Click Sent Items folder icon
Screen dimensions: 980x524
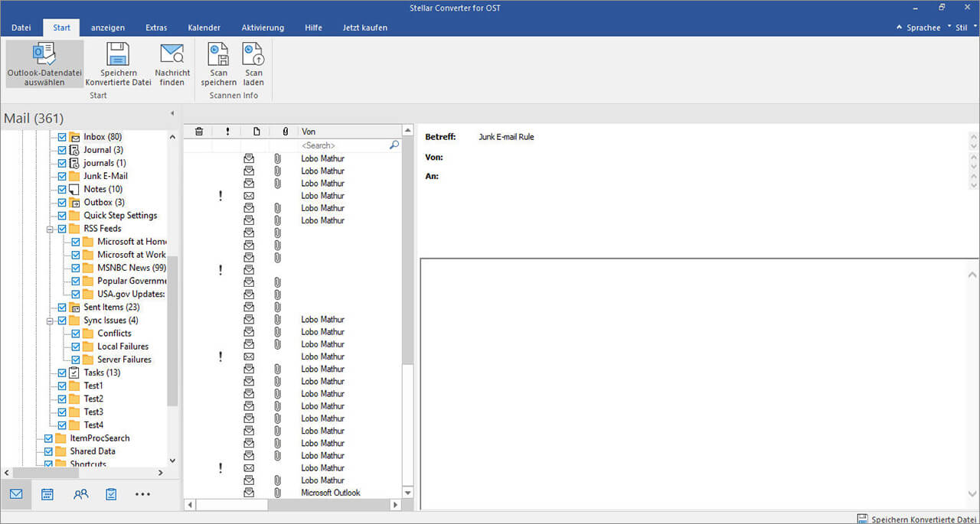[x=75, y=307]
